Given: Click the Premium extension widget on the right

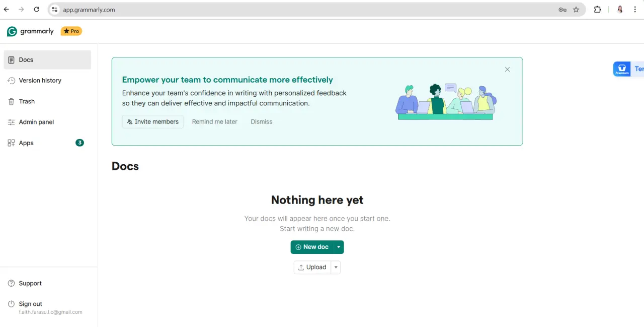Looking at the screenshot, I should click(628, 69).
